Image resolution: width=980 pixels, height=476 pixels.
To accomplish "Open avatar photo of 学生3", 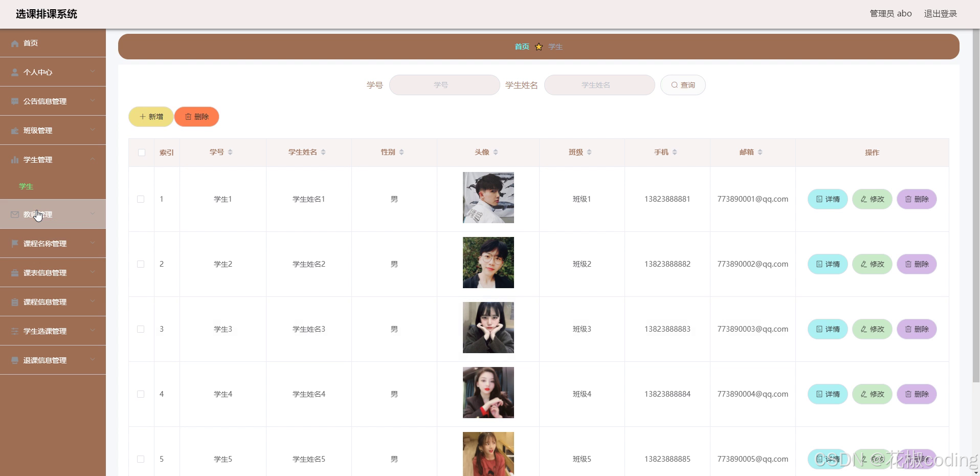I will coord(488,328).
